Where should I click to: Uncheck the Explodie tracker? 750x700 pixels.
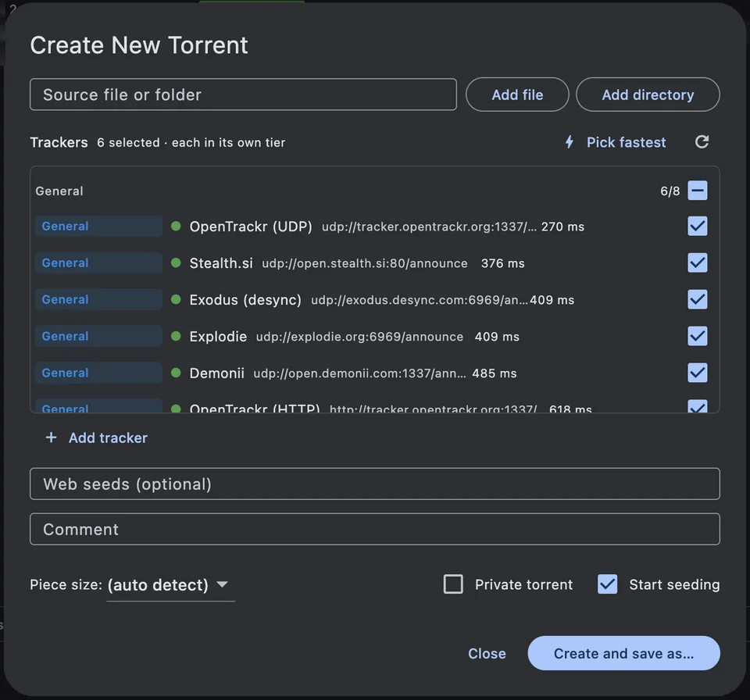pos(698,336)
